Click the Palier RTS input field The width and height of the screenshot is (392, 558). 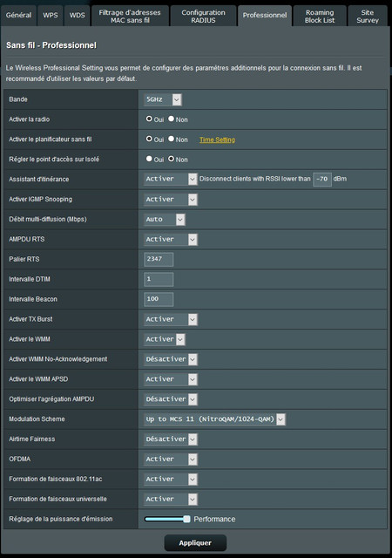point(159,259)
